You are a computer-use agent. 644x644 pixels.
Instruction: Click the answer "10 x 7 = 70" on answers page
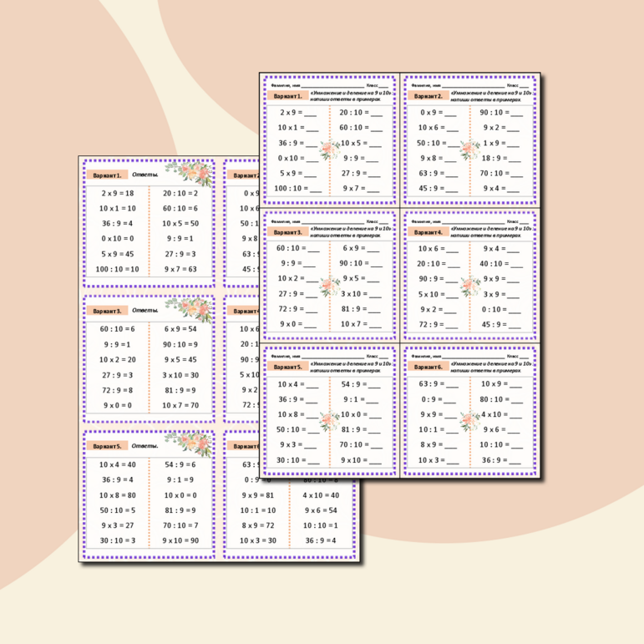coord(180,405)
